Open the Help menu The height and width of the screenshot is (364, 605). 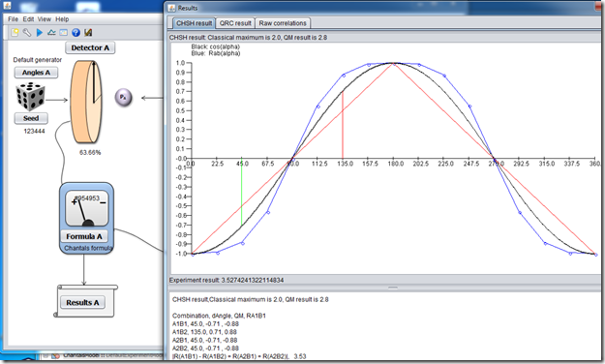click(x=62, y=19)
